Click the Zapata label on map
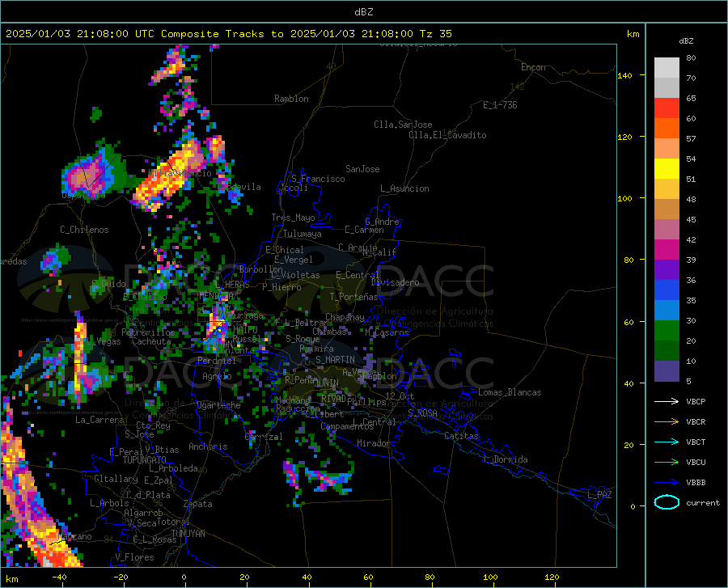This screenshot has height=588, width=728. 198,504
